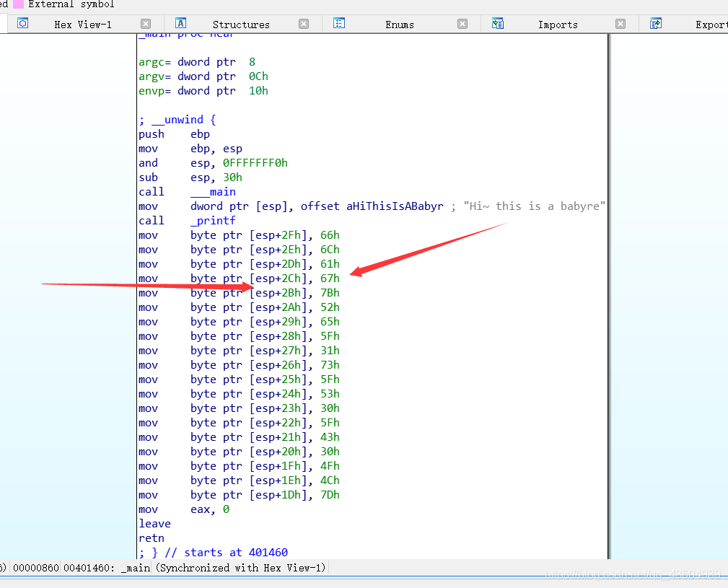Click the retn instruction
The height and width of the screenshot is (588, 728).
point(152,538)
